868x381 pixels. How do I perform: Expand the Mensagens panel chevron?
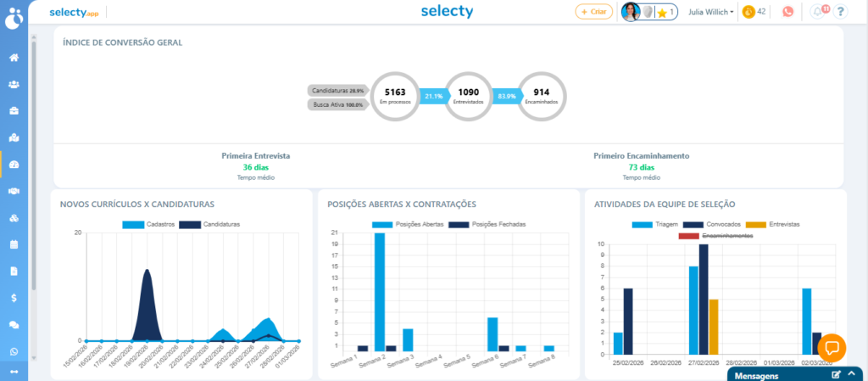852,375
